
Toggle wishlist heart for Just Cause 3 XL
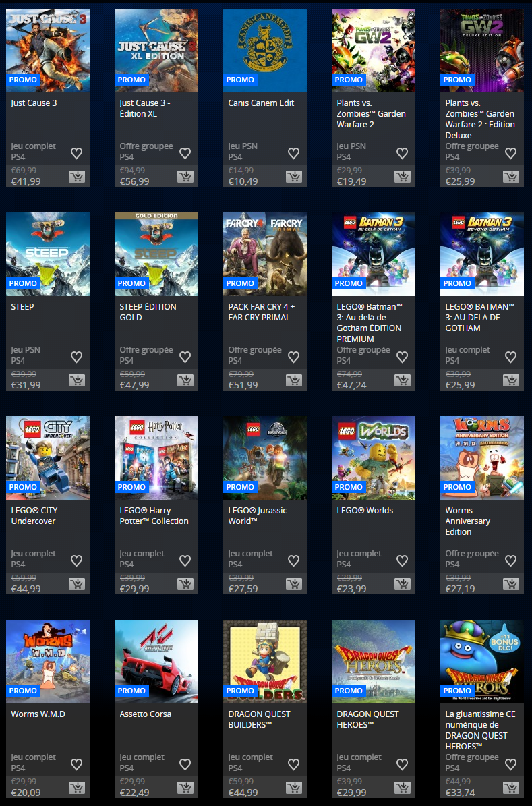click(x=185, y=153)
